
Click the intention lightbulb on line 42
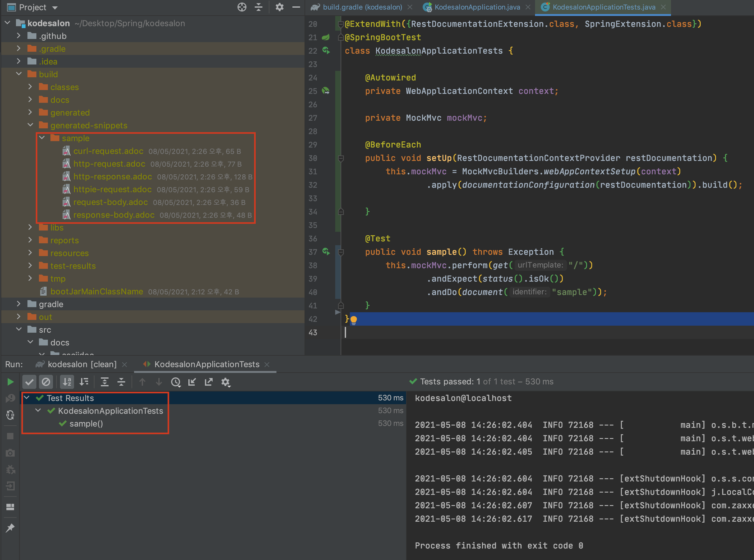pyautogui.click(x=353, y=319)
